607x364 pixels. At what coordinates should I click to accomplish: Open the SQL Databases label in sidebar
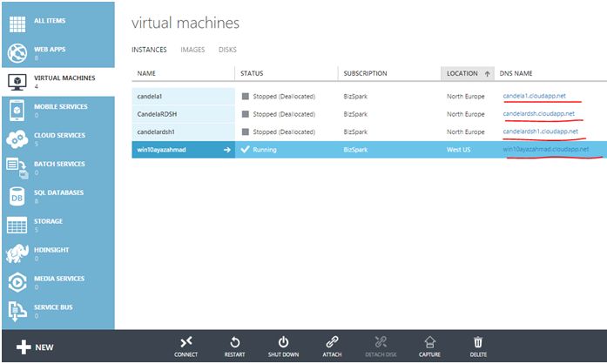[x=59, y=192]
